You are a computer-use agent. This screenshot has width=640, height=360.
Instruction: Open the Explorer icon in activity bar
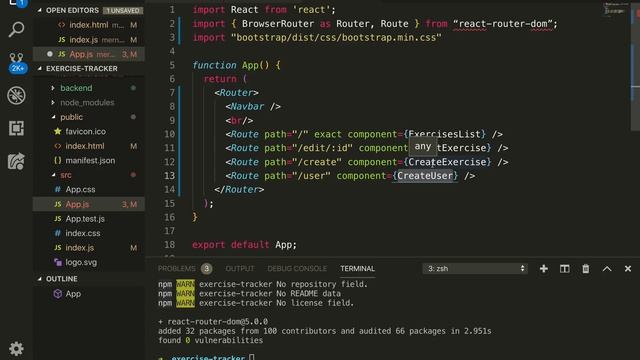16,3
